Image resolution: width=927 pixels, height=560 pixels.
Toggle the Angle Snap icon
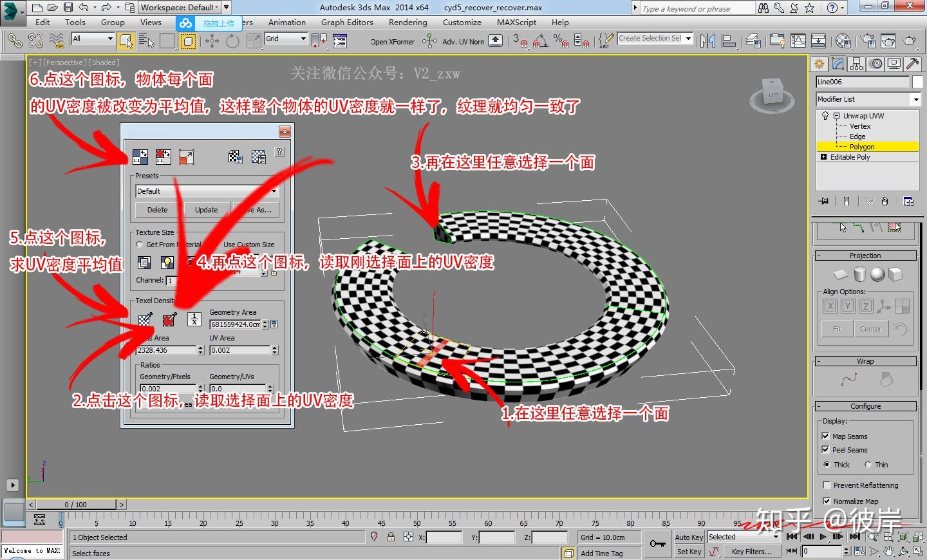coord(540,41)
